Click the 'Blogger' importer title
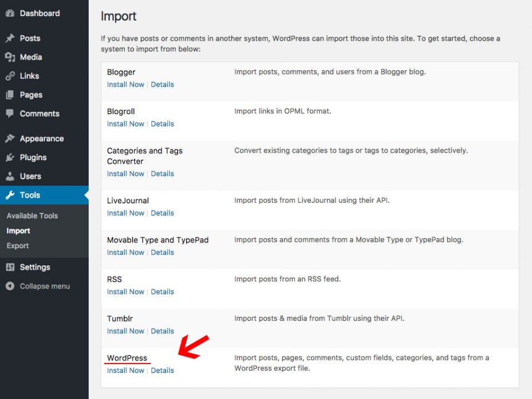The height and width of the screenshot is (399, 532). tap(121, 72)
